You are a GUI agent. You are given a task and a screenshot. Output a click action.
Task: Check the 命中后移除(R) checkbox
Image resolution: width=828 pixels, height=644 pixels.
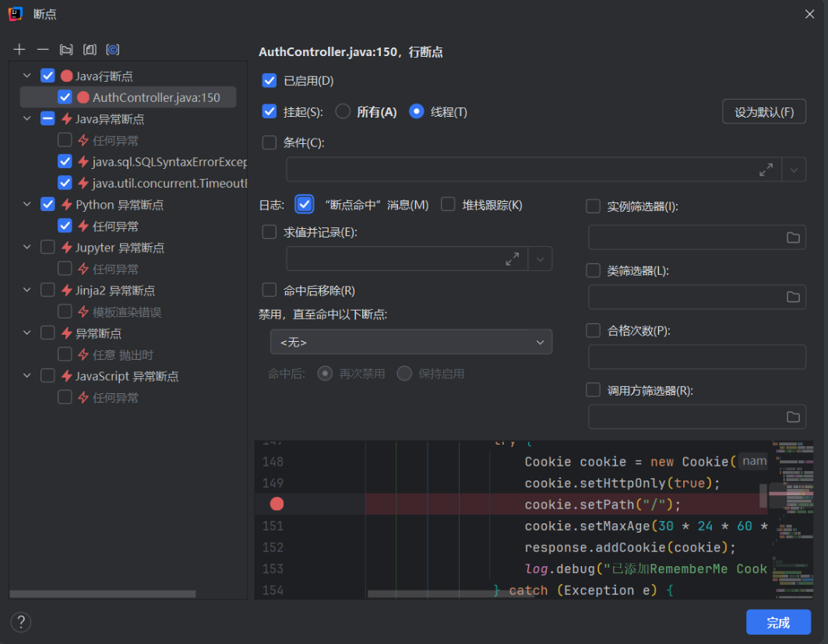click(x=270, y=290)
